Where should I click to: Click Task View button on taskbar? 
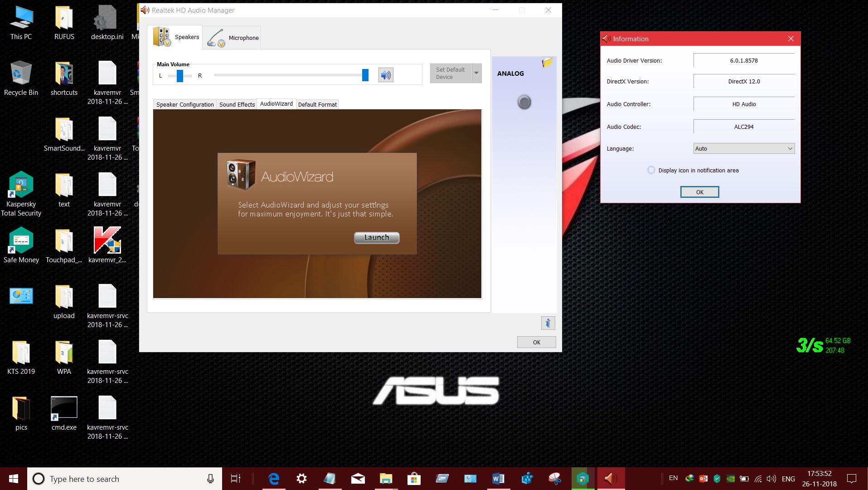236,479
